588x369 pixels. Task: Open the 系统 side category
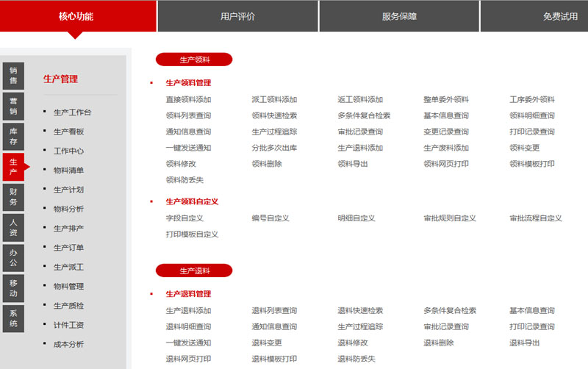[13, 318]
